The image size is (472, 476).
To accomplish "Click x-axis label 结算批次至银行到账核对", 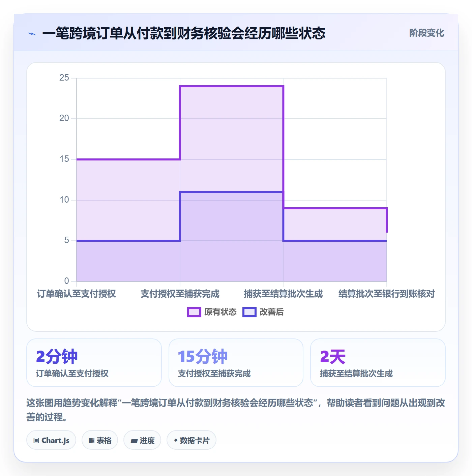I will click(387, 294).
